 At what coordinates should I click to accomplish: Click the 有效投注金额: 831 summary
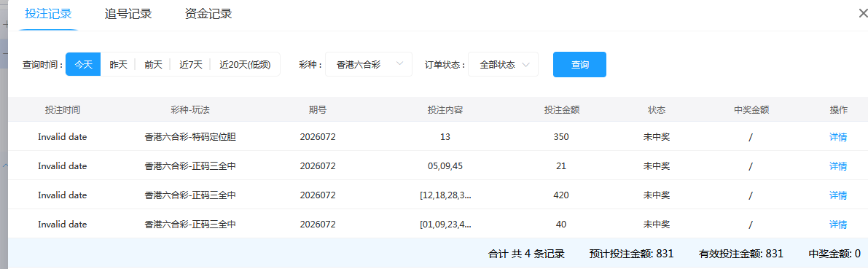tap(741, 254)
